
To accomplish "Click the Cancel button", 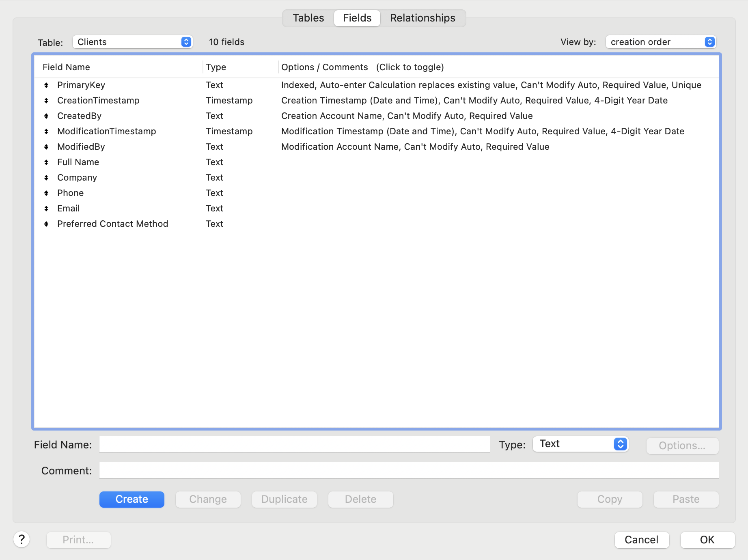I will coord(642,540).
